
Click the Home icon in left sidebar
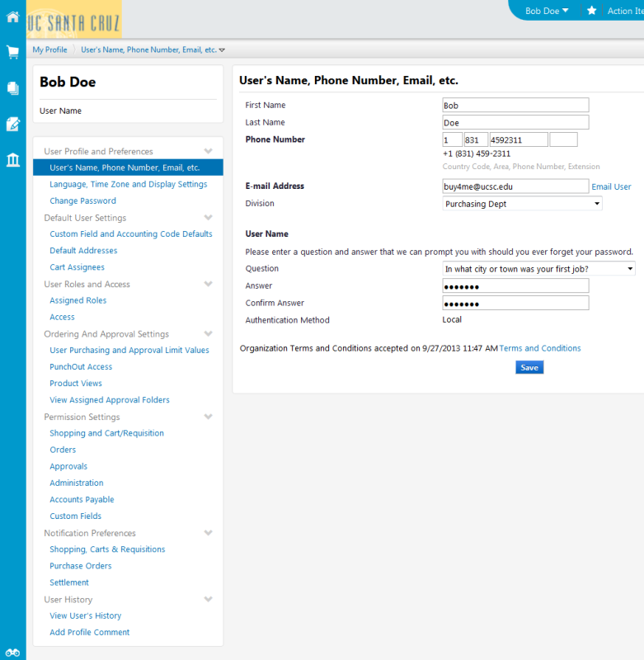12,16
